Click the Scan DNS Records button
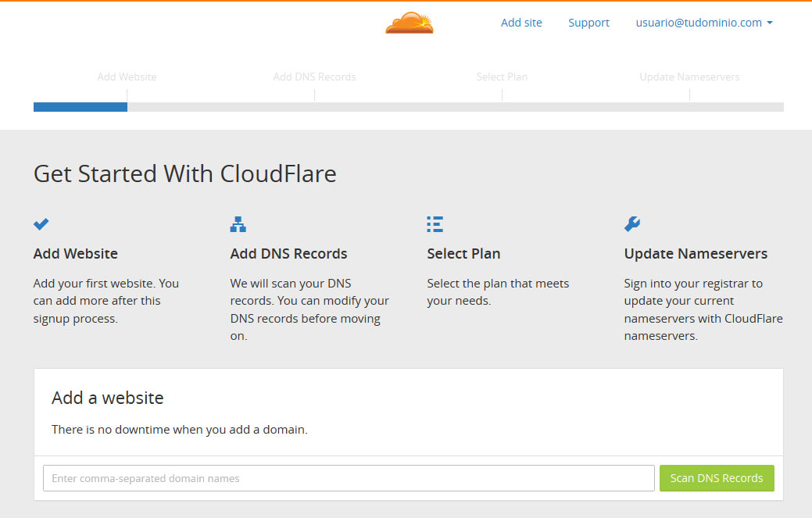 click(x=717, y=478)
